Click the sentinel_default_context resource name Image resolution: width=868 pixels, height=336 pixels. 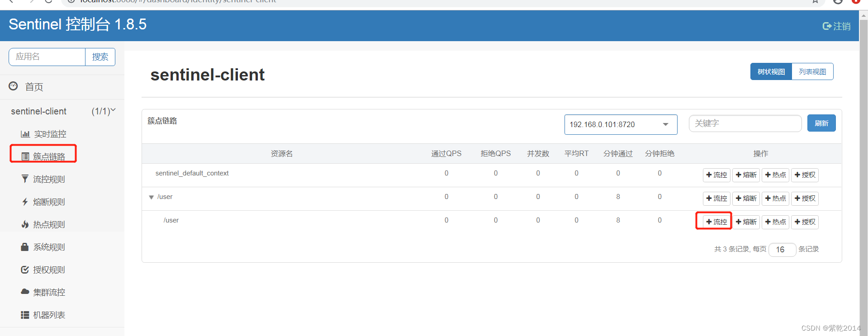click(x=192, y=173)
